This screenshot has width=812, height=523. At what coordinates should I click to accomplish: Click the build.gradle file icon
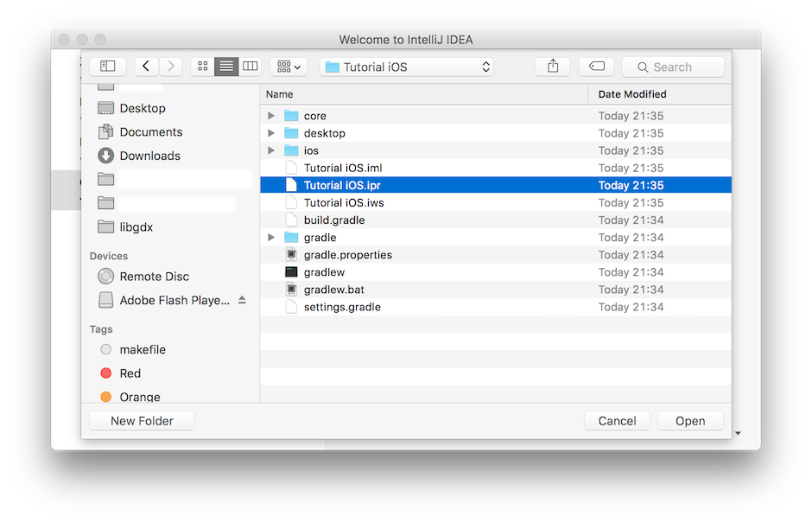(x=292, y=220)
